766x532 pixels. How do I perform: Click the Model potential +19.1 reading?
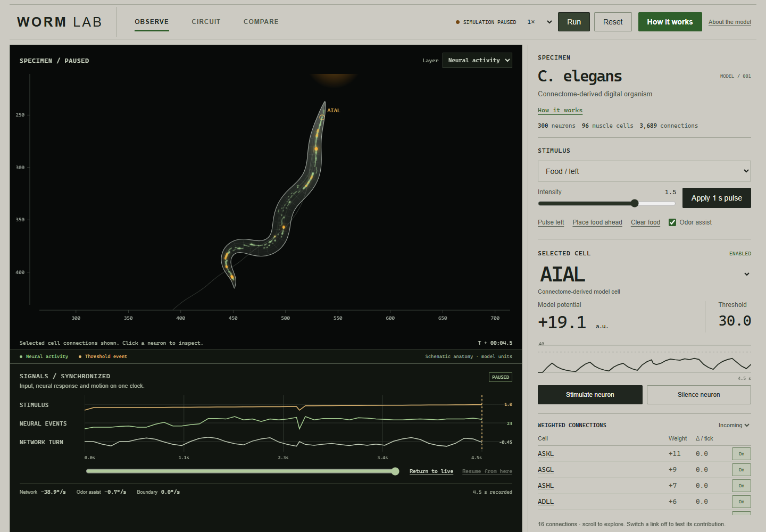tap(562, 322)
